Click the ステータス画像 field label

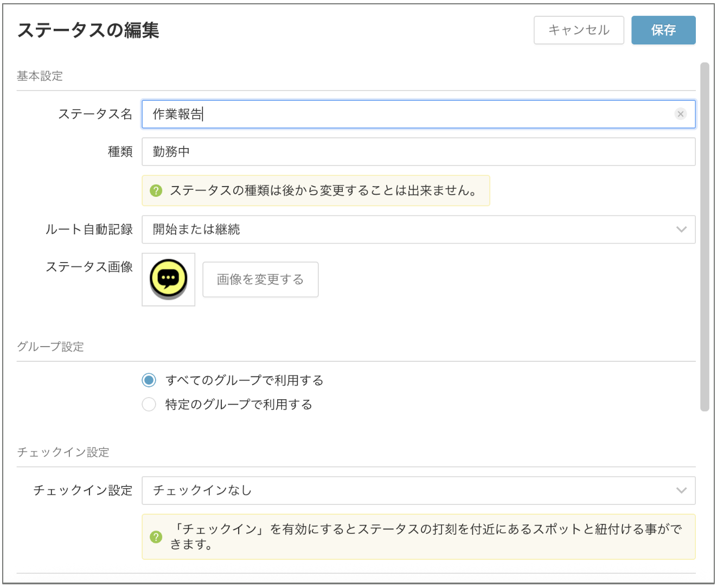tap(89, 267)
